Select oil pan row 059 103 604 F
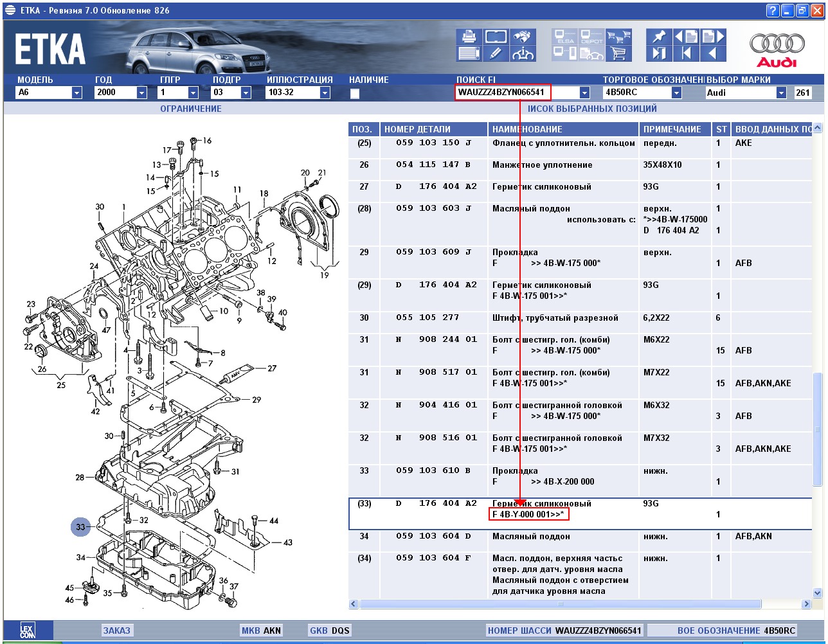Image resolution: width=828 pixels, height=644 pixels. tap(581, 575)
